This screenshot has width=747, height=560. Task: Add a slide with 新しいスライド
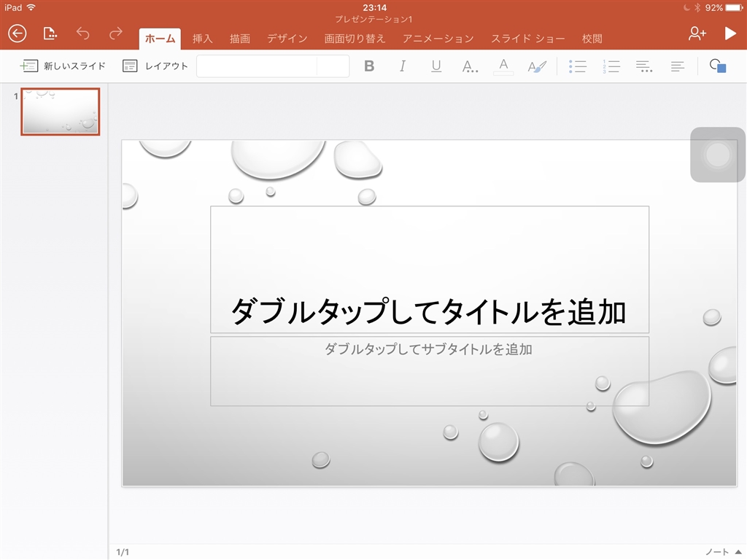tap(63, 66)
